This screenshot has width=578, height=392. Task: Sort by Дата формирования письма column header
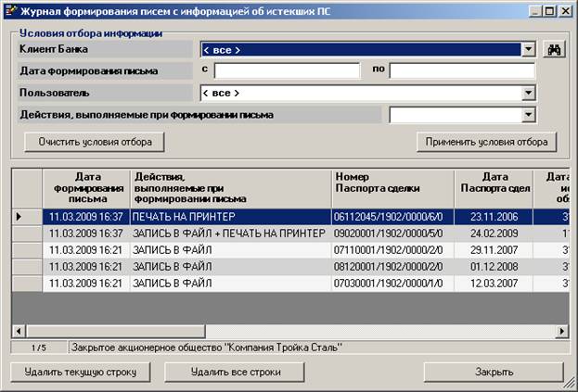(x=86, y=187)
